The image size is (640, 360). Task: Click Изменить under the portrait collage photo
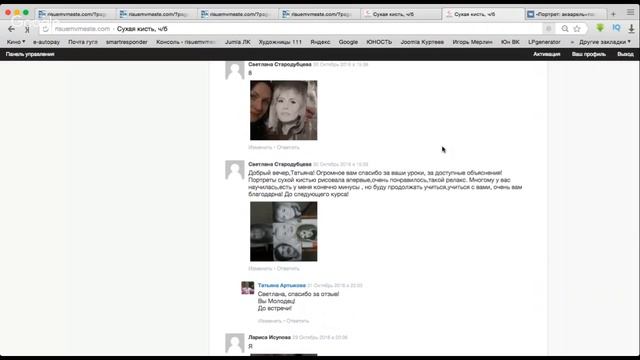click(260, 269)
